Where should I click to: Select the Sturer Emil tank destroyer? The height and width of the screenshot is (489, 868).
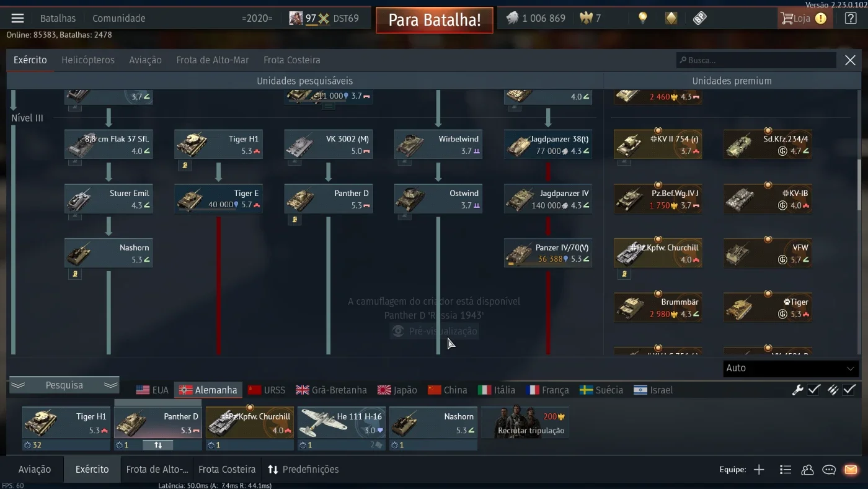[x=108, y=199]
